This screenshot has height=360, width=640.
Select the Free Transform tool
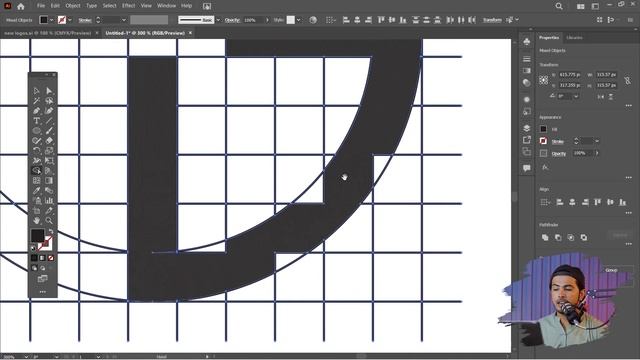click(x=49, y=160)
